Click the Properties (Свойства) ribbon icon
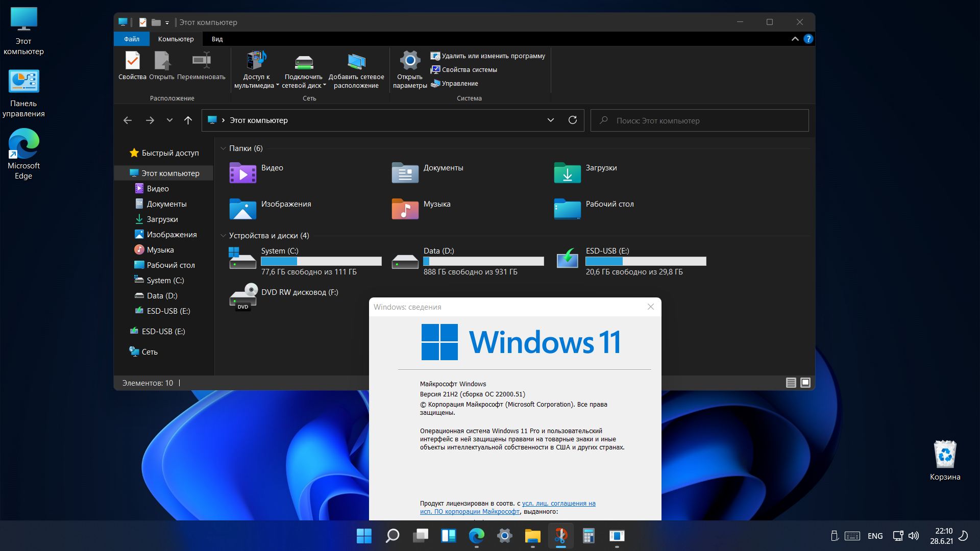Screen dimensions: 980x551 click(132, 65)
